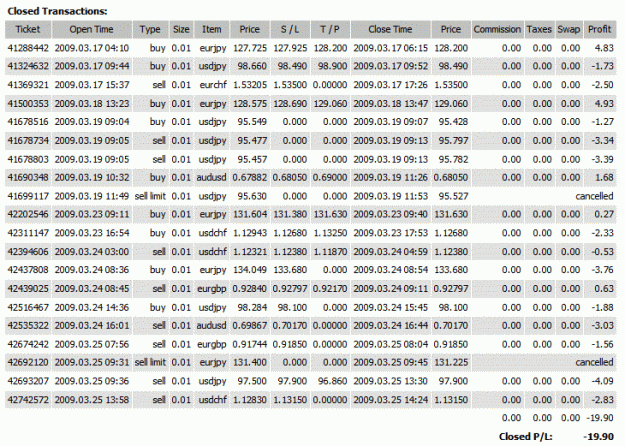625x446 pixels.
Task: Click open price 0.92840
Action: coord(250,289)
